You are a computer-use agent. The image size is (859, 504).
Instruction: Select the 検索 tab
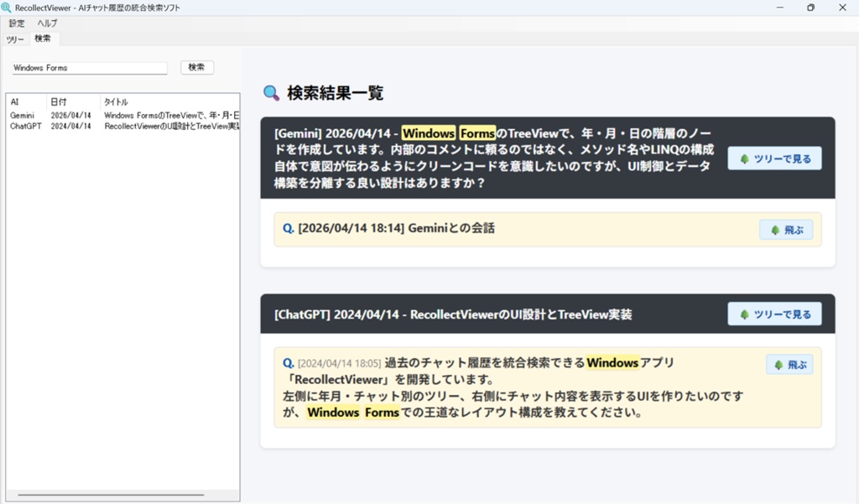pyautogui.click(x=44, y=39)
